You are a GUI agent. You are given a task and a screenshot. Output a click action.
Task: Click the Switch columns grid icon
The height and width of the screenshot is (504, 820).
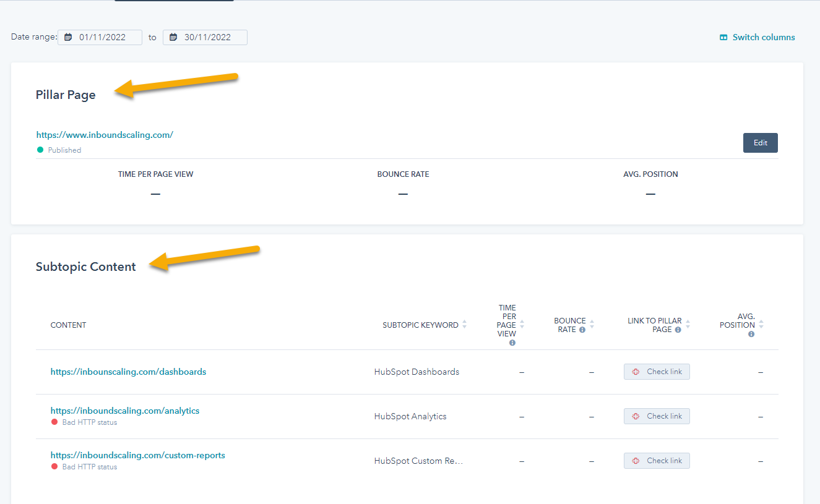[x=723, y=37]
